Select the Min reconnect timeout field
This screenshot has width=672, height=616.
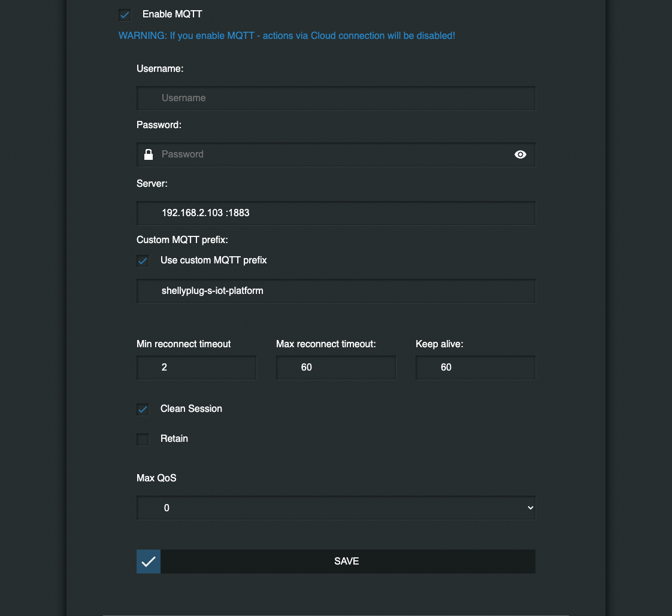click(x=196, y=368)
